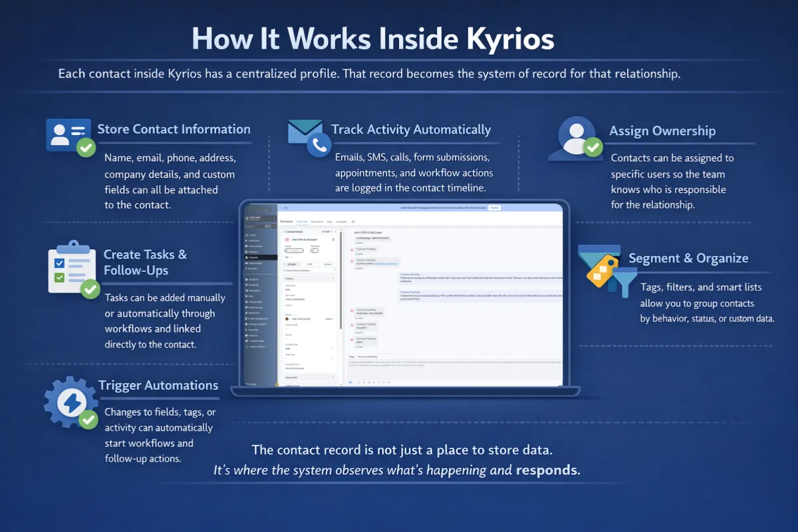
Task: Open Contacts in the laptop app sidebar
Action: pos(260,257)
